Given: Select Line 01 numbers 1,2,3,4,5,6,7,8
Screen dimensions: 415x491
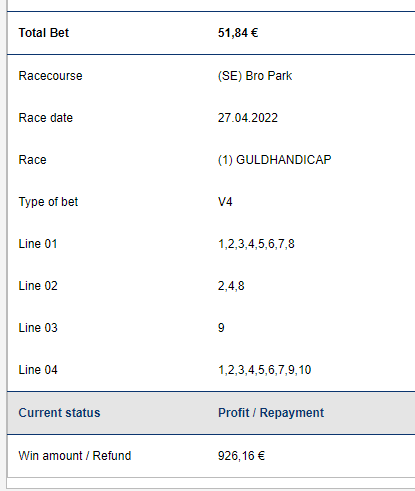Looking at the screenshot, I should coord(256,244).
